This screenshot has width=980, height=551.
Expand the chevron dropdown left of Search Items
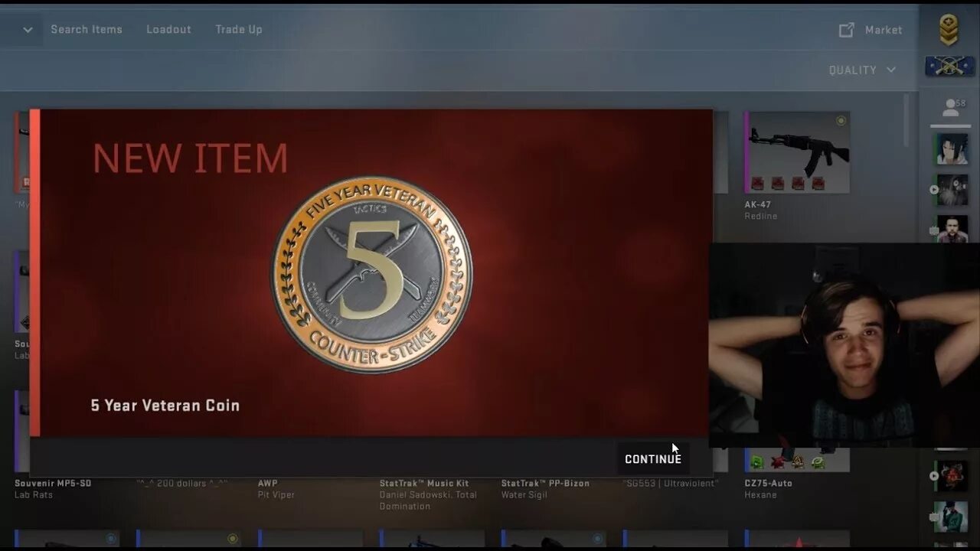(x=28, y=30)
